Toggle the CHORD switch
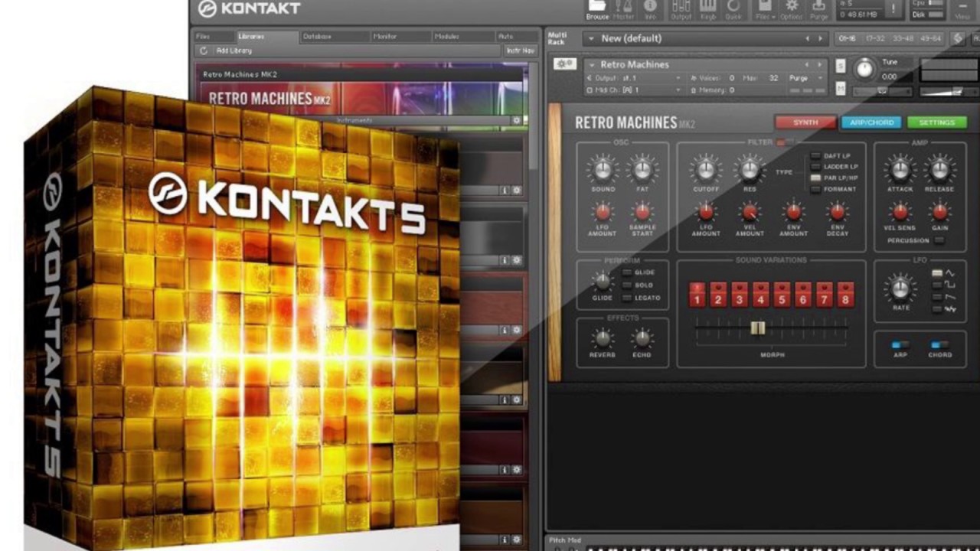The height and width of the screenshot is (551, 980). tap(939, 344)
